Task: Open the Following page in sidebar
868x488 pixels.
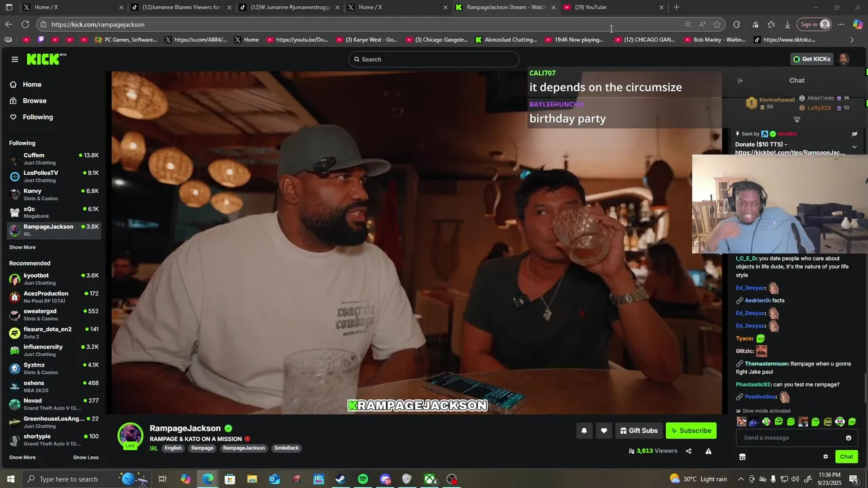Action: (x=37, y=117)
